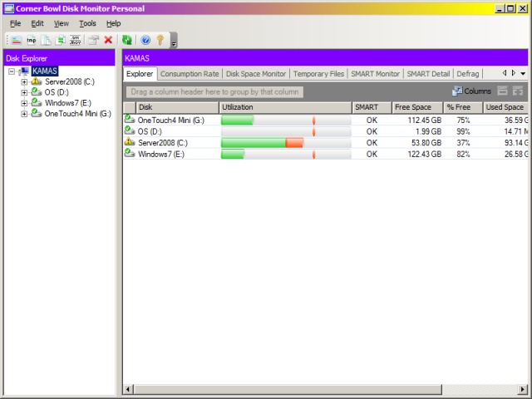Select the OS (D:) grid row

click(326, 131)
